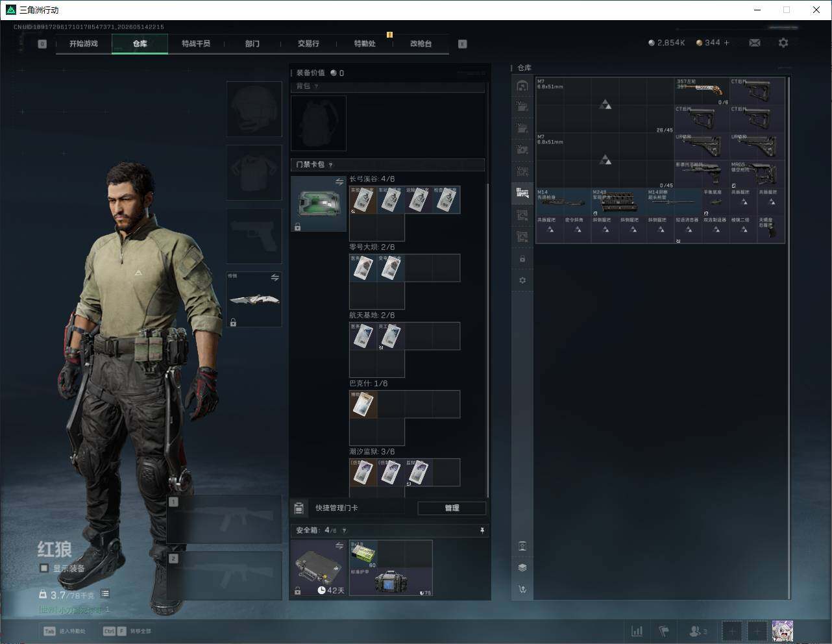832x644 pixels.
Task: Show help for 门禁卡包 section
Action: [331, 165]
